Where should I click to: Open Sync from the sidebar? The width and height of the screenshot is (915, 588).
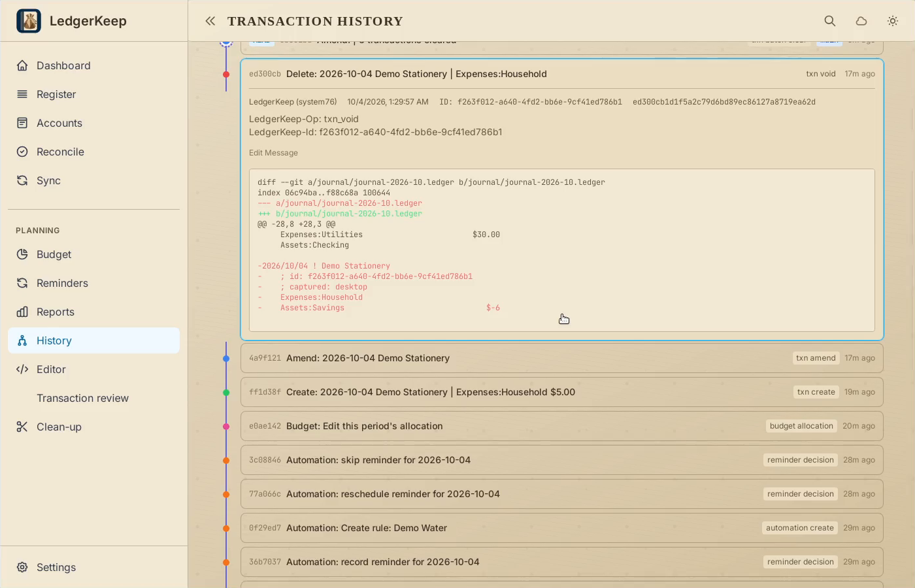point(93,180)
